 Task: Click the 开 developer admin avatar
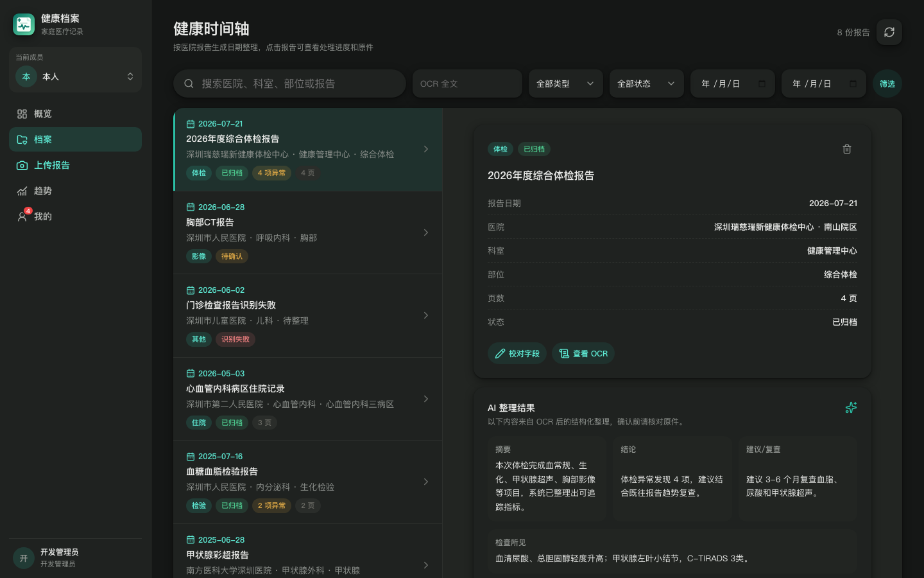coord(24,558)
